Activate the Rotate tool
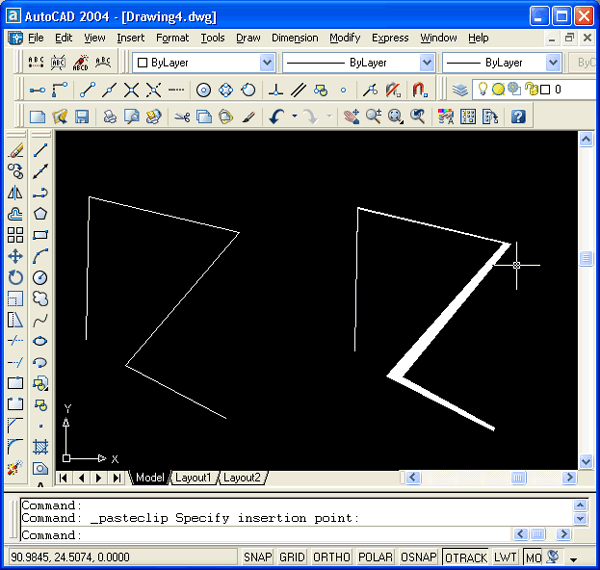Viewport: 600px width, 570px height. click(x=15, y=277)
